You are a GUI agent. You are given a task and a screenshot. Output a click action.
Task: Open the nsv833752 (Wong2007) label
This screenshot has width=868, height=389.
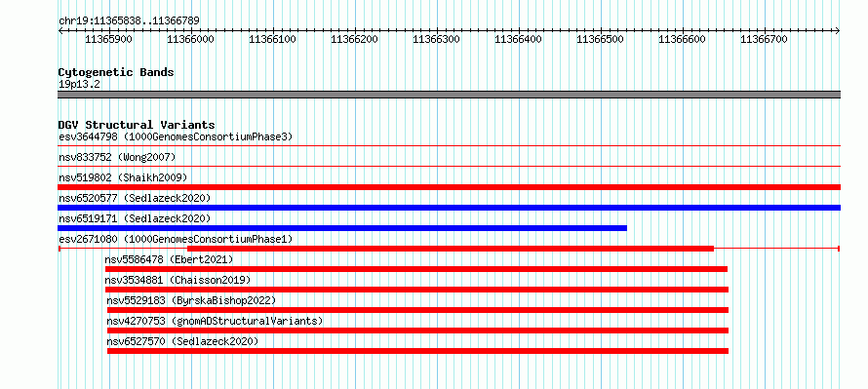[117, 157]
